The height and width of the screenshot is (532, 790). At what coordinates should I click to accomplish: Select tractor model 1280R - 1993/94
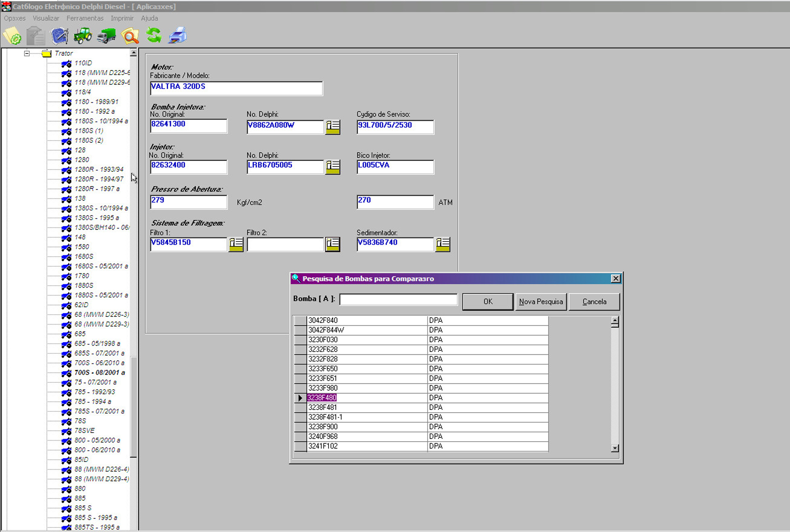(x=99, y=169)
